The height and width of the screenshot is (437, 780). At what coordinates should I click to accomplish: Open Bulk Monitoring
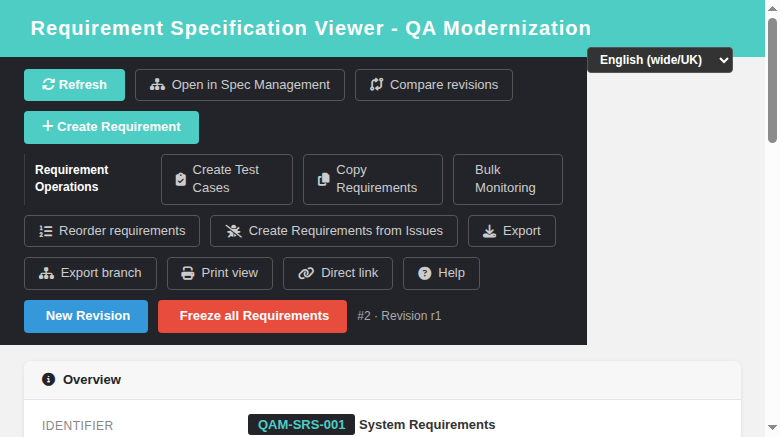pyautogui.click(x=508, y=179)
